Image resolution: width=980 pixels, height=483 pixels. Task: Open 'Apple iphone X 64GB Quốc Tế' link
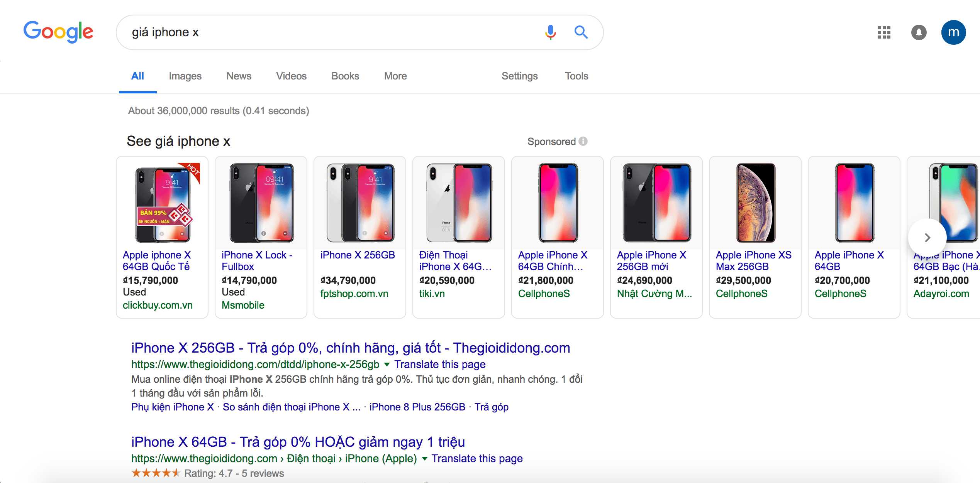(x=157, y=261)
